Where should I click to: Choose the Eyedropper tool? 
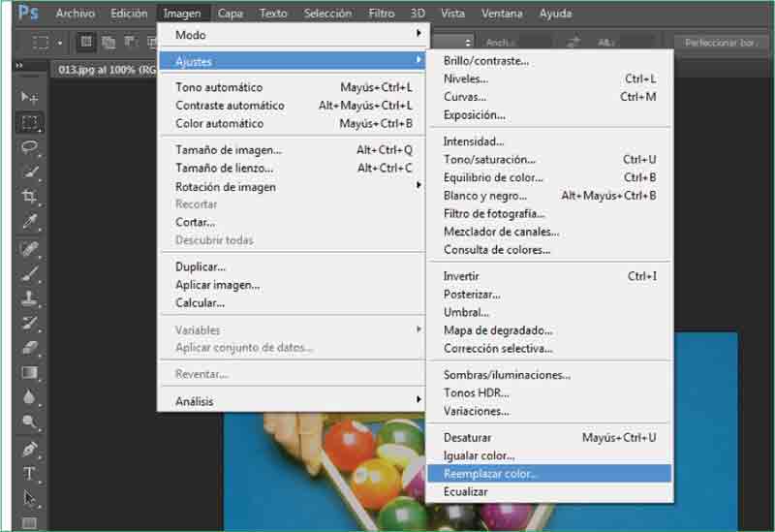pyautogui.click(x=30, y=222)
